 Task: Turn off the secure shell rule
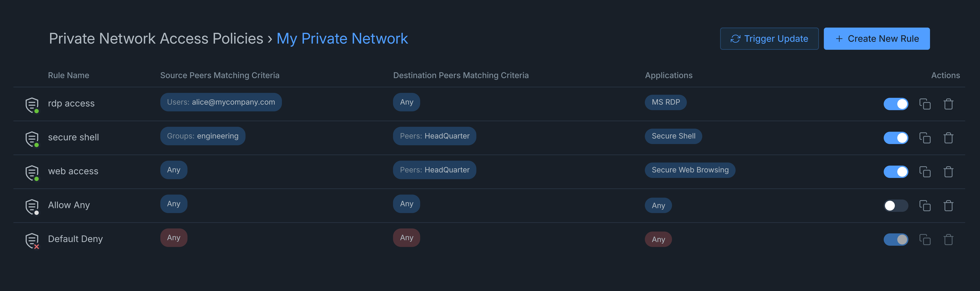point(896,138)
